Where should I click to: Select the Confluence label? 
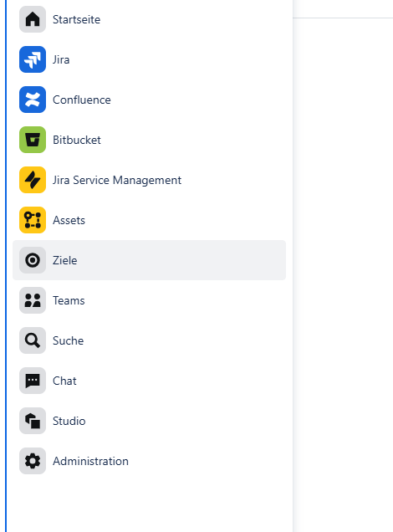click(x=82, y=100)
